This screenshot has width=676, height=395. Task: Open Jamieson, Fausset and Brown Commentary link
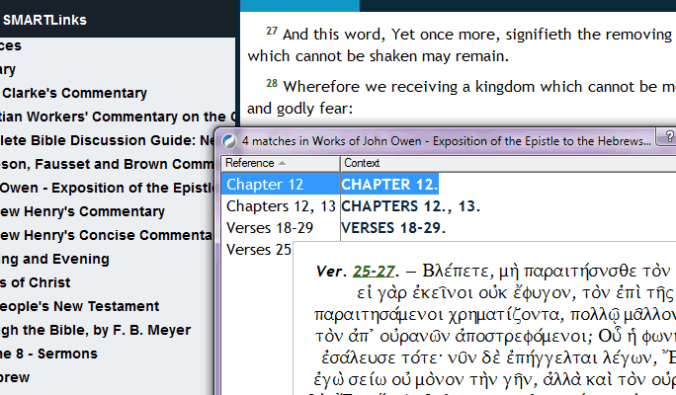[x=107, y=164]
